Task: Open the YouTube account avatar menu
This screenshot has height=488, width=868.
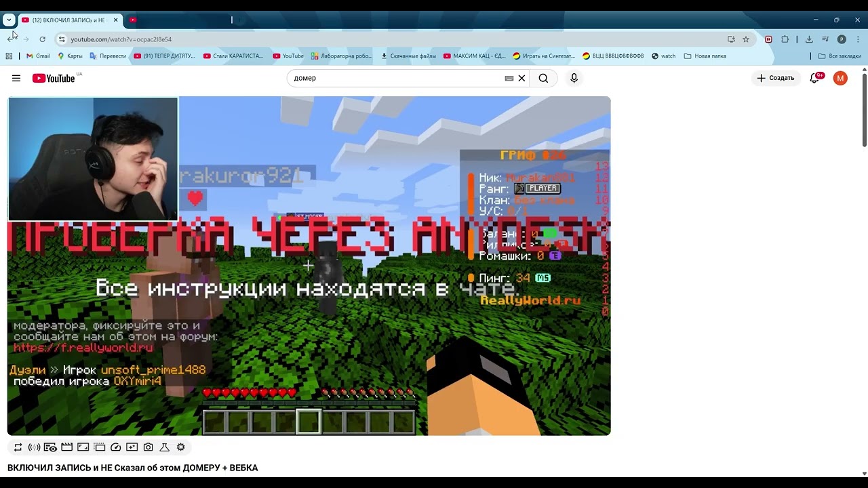Action: click(840, 78)
